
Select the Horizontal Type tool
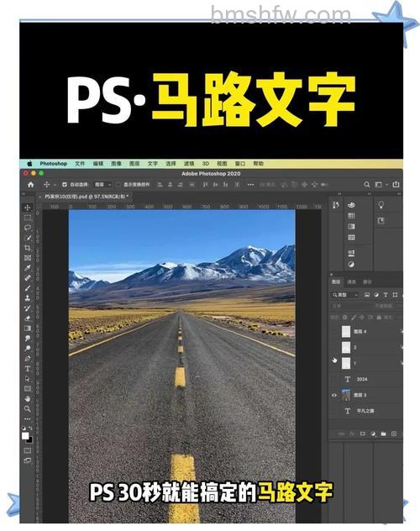coord(28,369)
